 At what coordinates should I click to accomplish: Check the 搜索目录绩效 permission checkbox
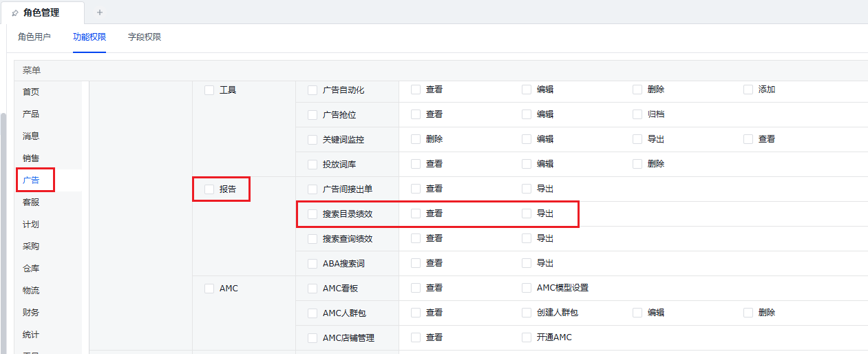[x=313, y=214]
